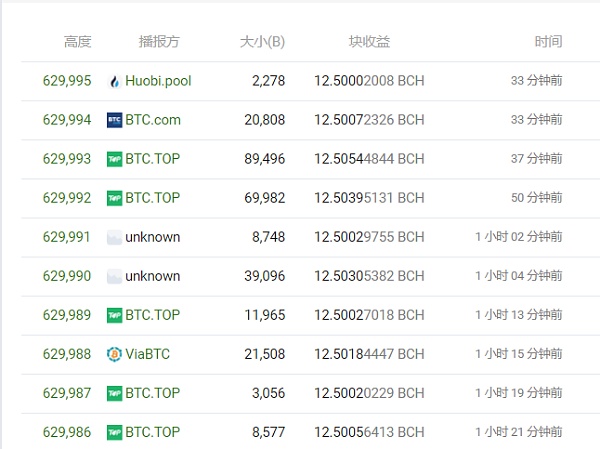Open block height 629,995
600x449 pixels.
[x=67, y=81]
